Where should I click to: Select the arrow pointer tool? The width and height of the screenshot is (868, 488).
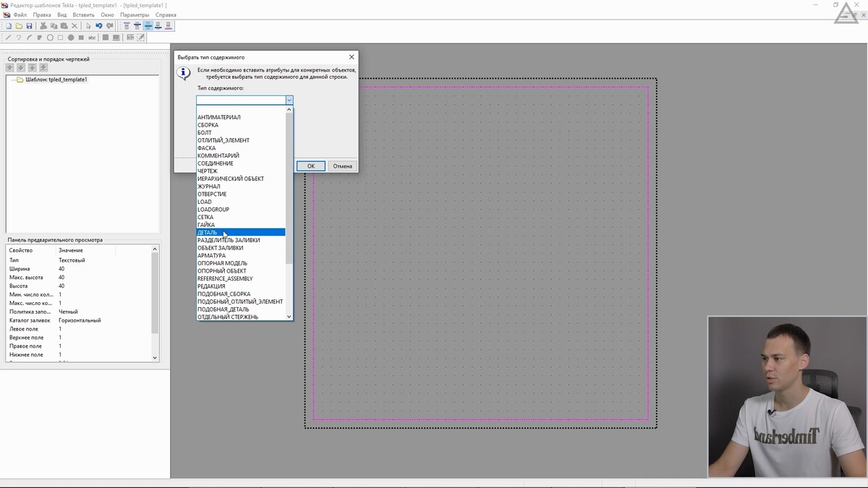(x=88, y=26)
